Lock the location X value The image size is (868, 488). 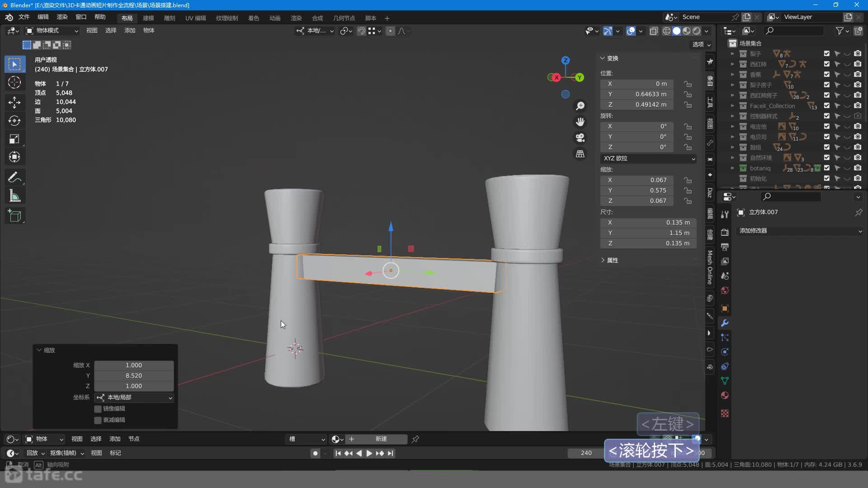688,84
